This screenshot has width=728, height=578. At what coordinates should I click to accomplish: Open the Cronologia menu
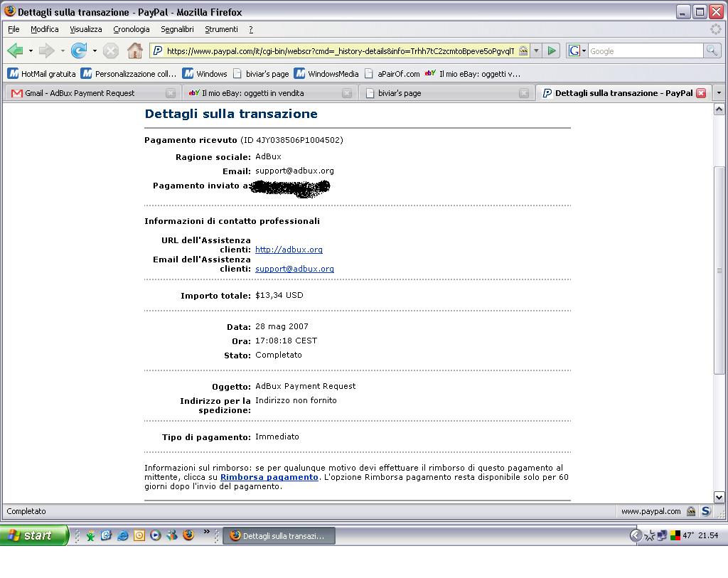(x=132, y=29)
